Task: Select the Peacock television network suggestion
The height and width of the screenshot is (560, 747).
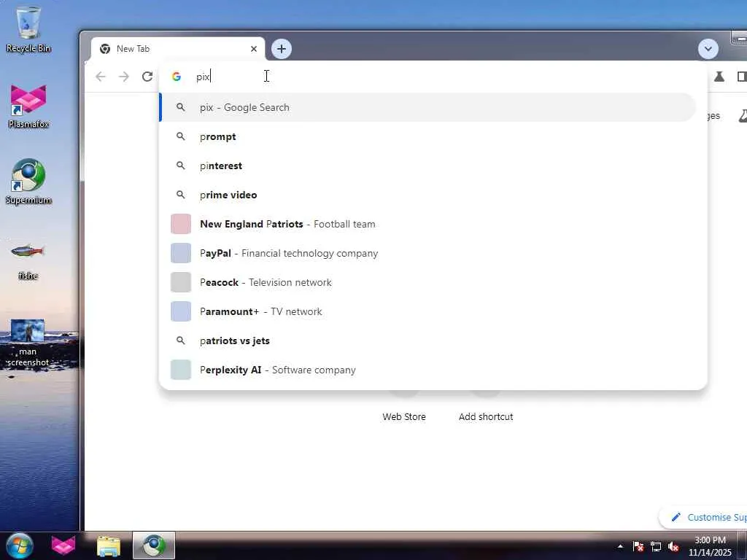Action: pos(427,282)
